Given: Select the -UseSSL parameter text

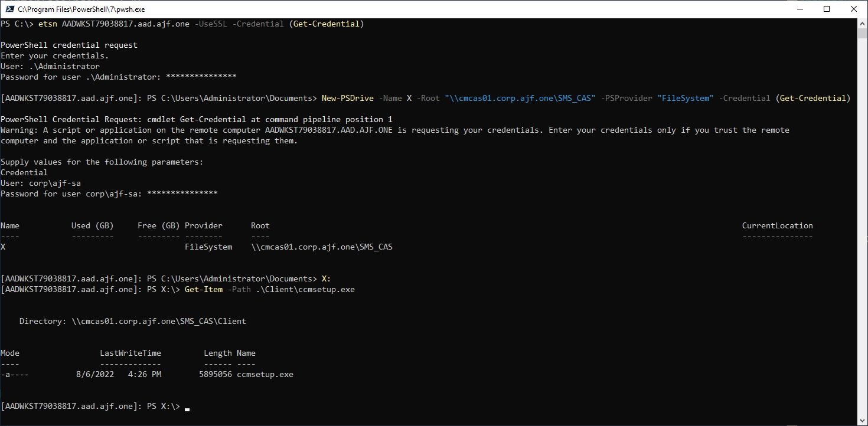Looking at the screenshot, I should pos(213,24).
